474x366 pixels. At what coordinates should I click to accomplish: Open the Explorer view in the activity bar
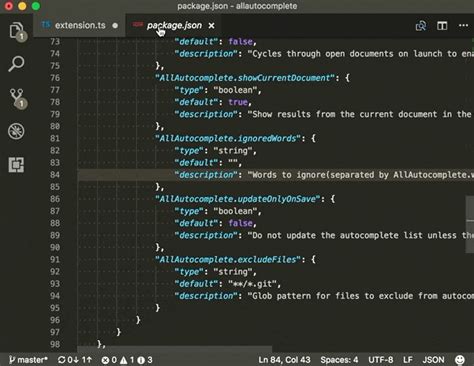[16, 31]
